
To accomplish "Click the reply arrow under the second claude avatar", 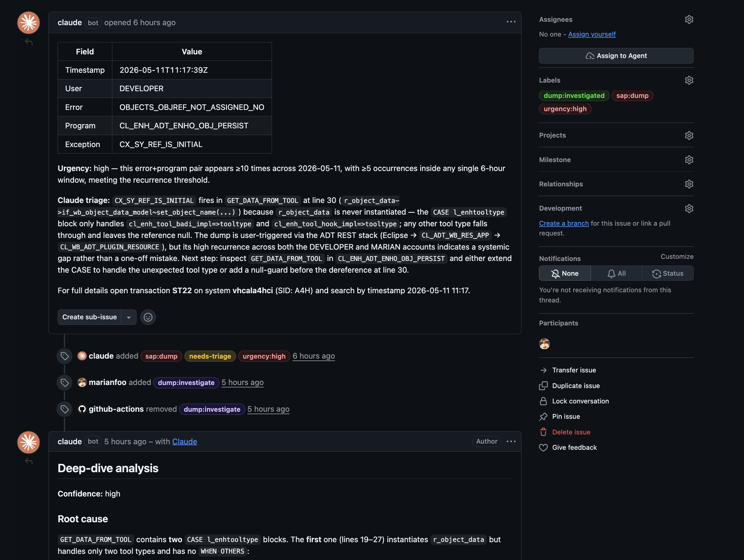I will tap(29, 461).
